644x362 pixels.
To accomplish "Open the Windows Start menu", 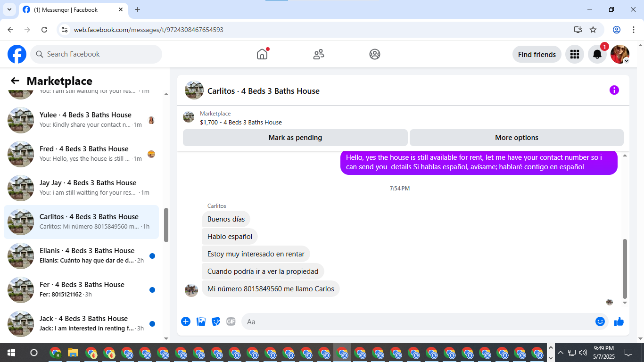I will click(x=11, y=353).
